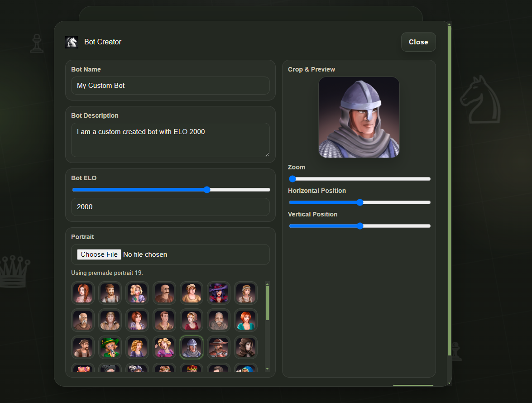Select the redhead in teal dress portrait
Image resolution: width=532 pixels, height=403 pixels.
coord(246,320)
